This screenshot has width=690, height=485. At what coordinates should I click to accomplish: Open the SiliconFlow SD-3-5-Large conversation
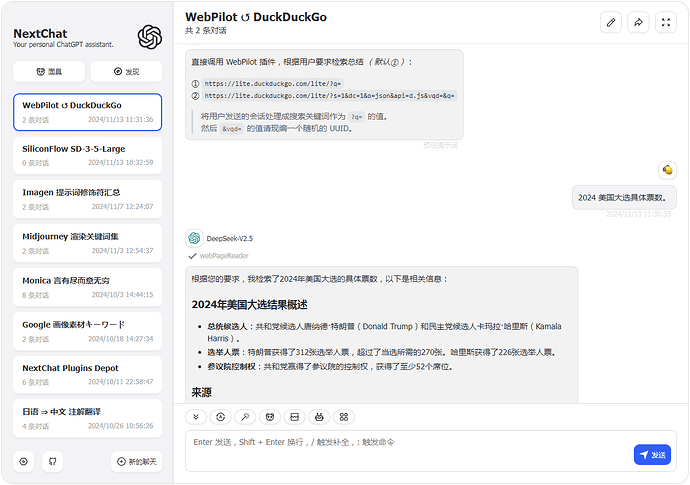pyautogui.click(x=88, y=155)
